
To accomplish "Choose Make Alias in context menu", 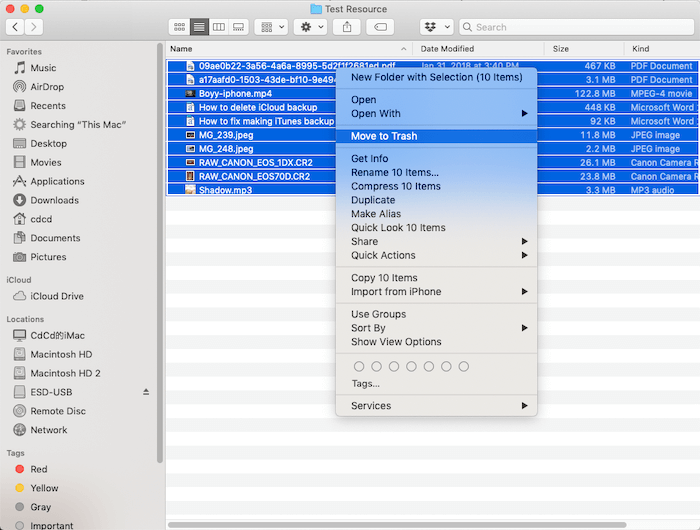I will (436, 214).
